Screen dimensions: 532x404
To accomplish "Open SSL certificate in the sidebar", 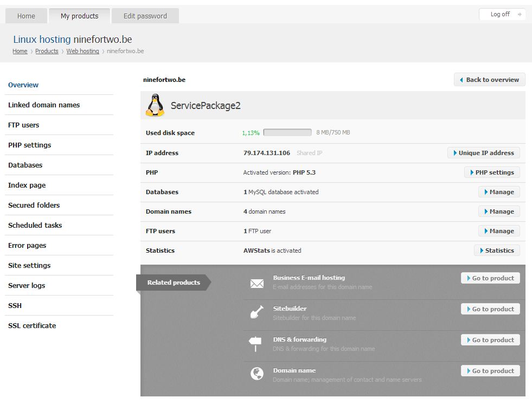I will pos(32,325).
